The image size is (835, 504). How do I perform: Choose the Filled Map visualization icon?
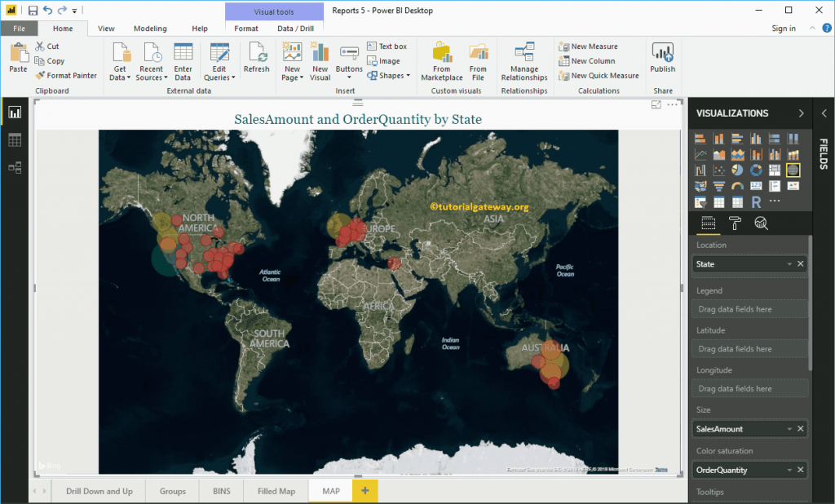[x=701, y=186]
